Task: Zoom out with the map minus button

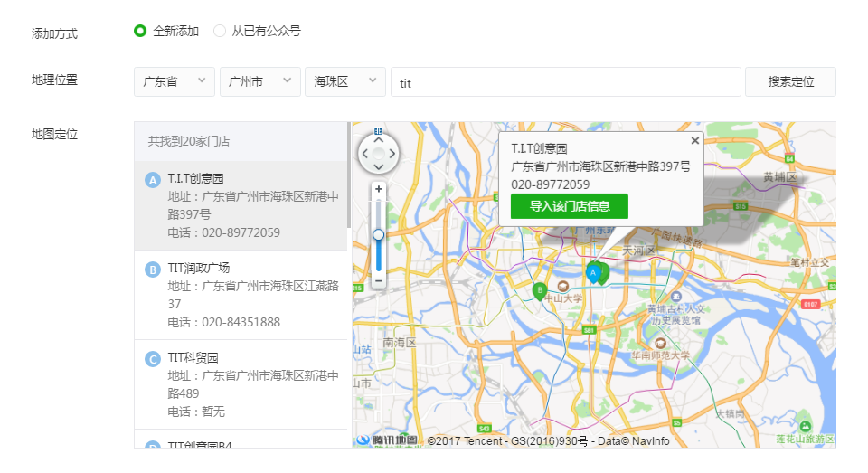Action: [378, 281]
